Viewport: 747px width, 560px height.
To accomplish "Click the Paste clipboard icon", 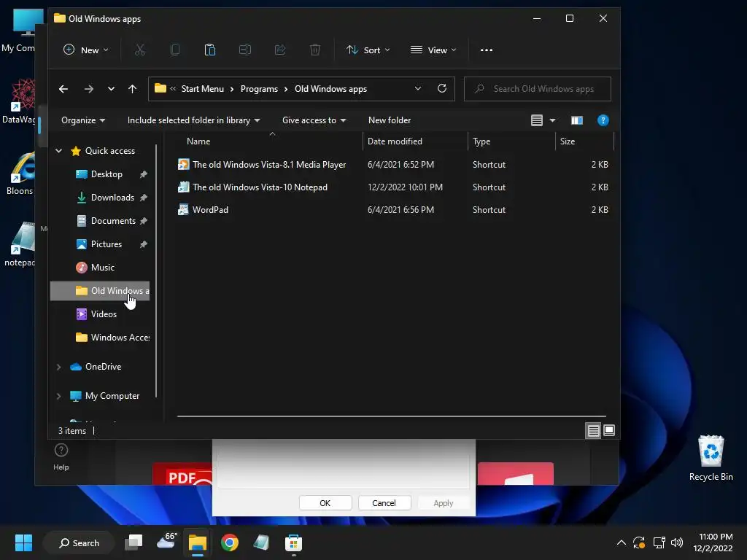I will click(209, 50).
